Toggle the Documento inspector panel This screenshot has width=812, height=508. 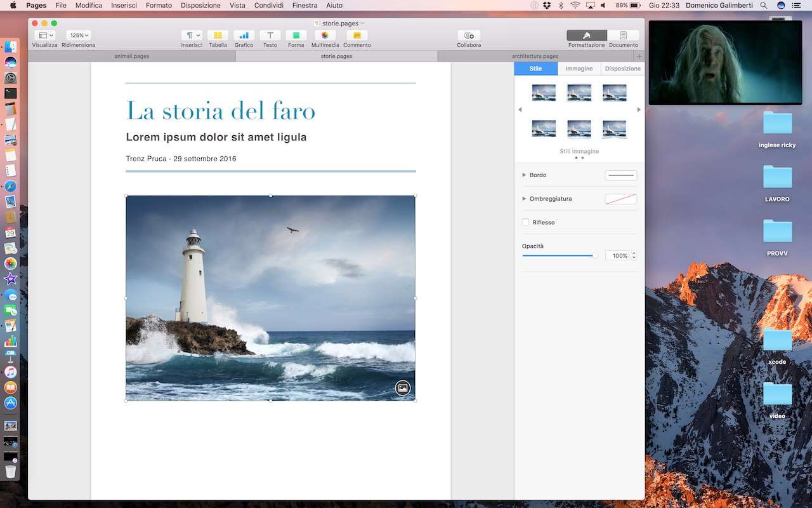click(623, 36)
